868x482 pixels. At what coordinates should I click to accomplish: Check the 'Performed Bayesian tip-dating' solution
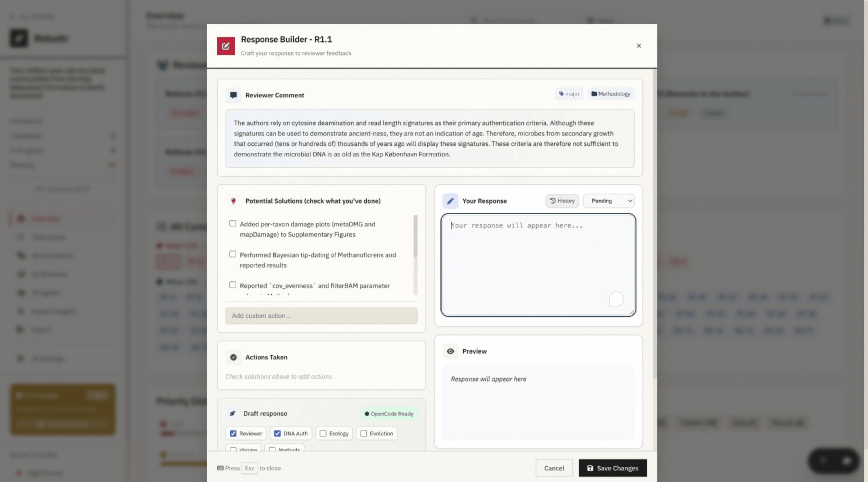click(x=233, y=254)
